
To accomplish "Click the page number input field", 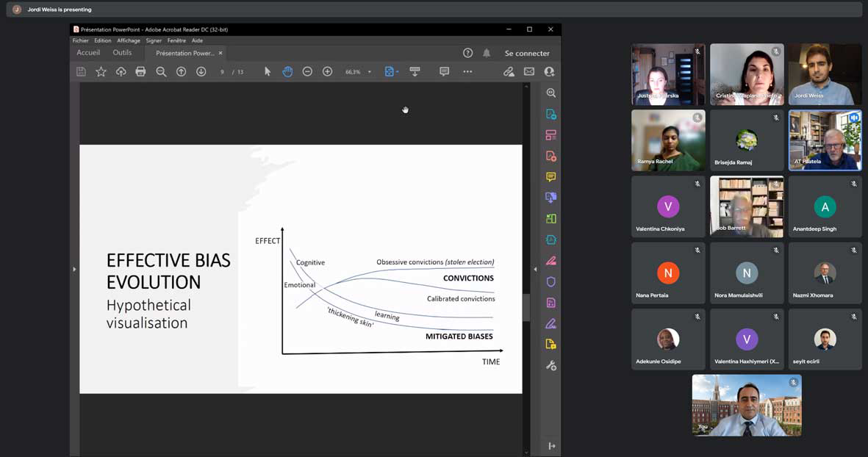I will click(x=222, y=72).
